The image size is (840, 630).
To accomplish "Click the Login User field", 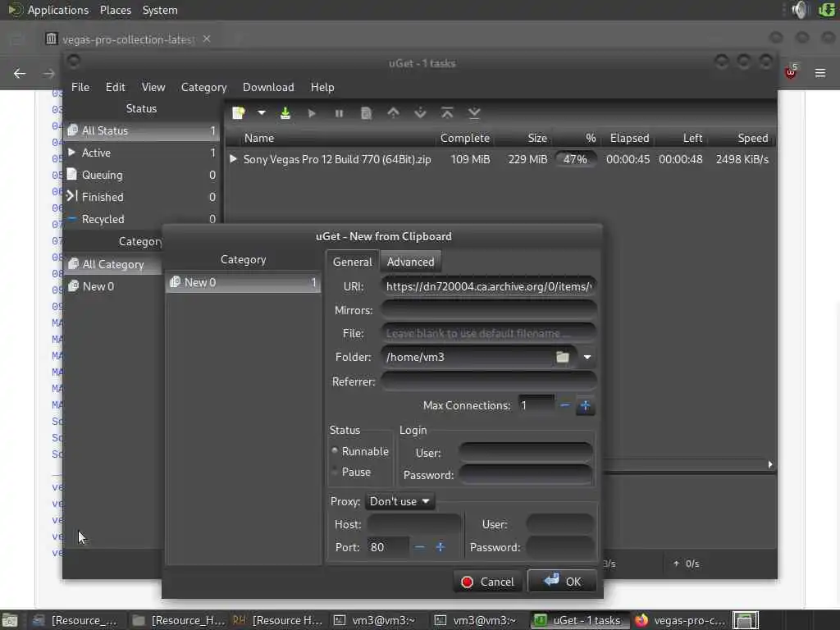I will pos(526,453).
